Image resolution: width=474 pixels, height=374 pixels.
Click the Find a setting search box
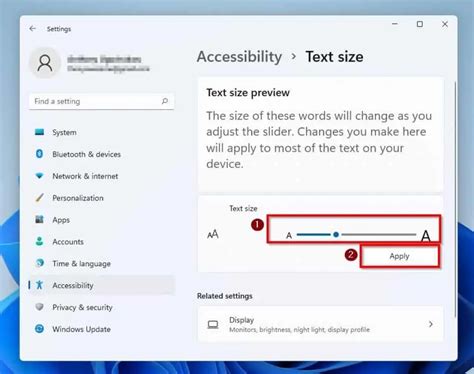tap(102, 101)
